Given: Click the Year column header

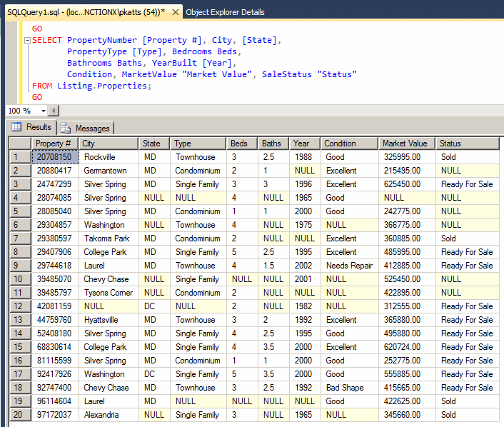Looking at the screenshot, I should point(305,144).
